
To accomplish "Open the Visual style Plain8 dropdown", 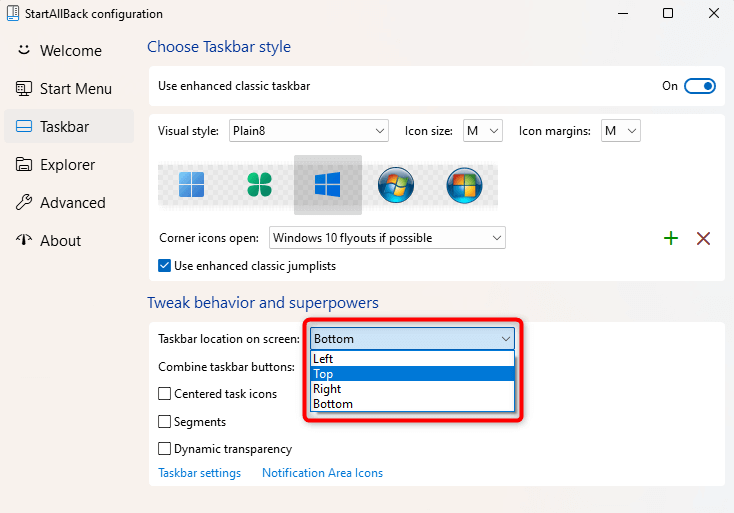I will pyautogui.click(x=308, y=131).
